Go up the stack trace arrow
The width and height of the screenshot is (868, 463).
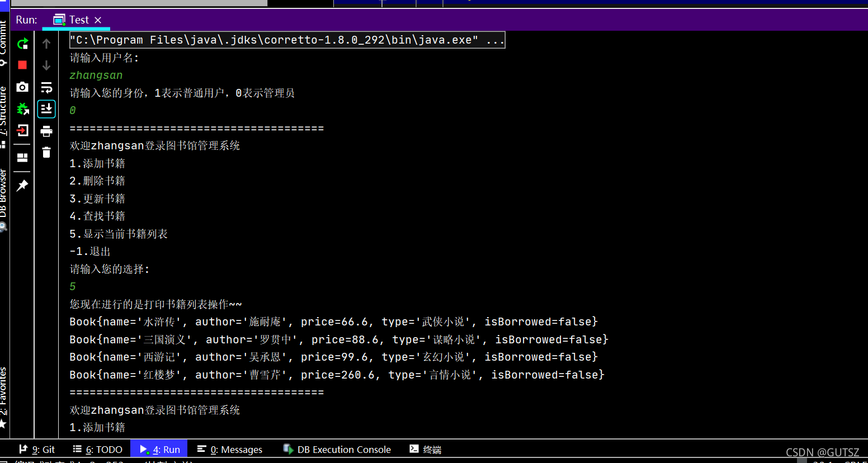[46, 44]
